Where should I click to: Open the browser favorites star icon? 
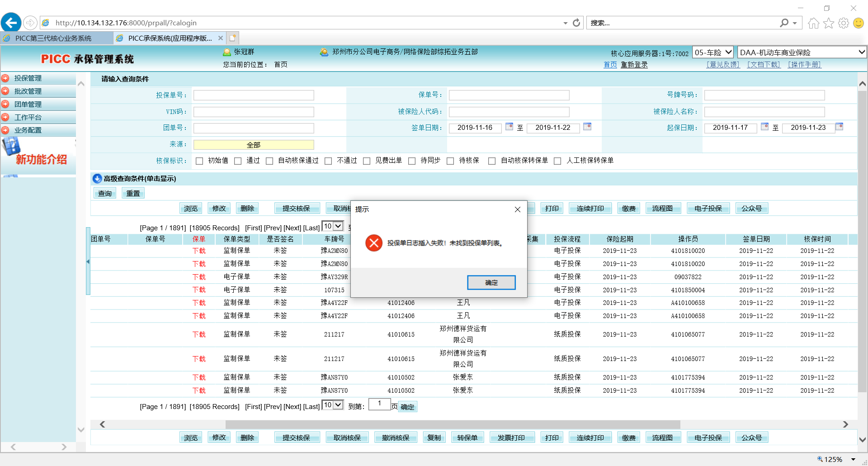coord(828,23)
